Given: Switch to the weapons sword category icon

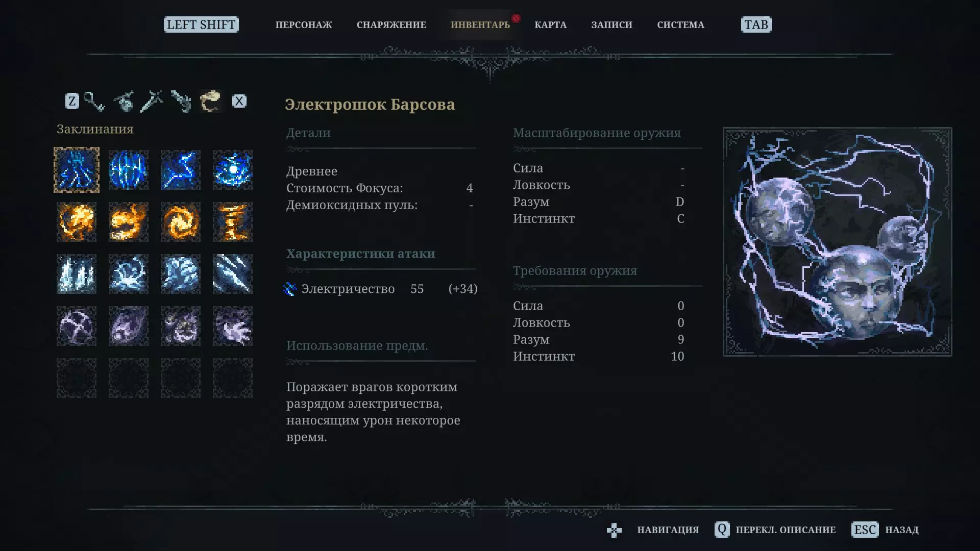Looking at the screenshot, I should [152, 101].
